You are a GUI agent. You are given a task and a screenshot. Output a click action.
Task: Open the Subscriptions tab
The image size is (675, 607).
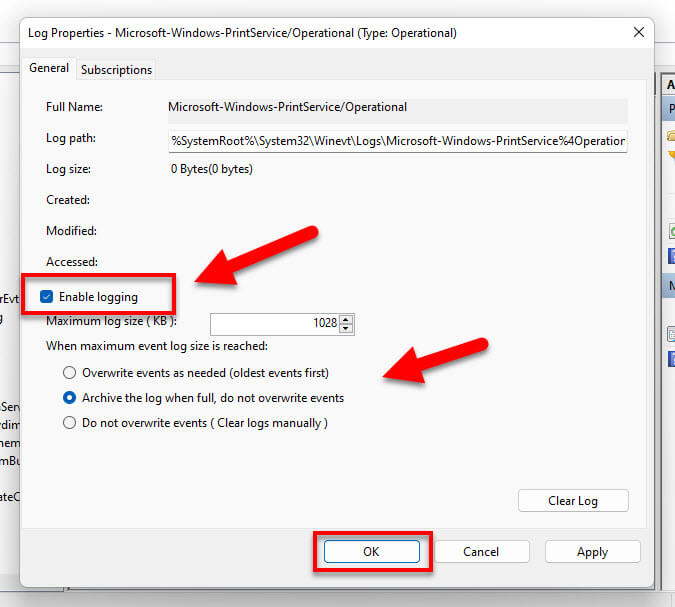point(116,70)
